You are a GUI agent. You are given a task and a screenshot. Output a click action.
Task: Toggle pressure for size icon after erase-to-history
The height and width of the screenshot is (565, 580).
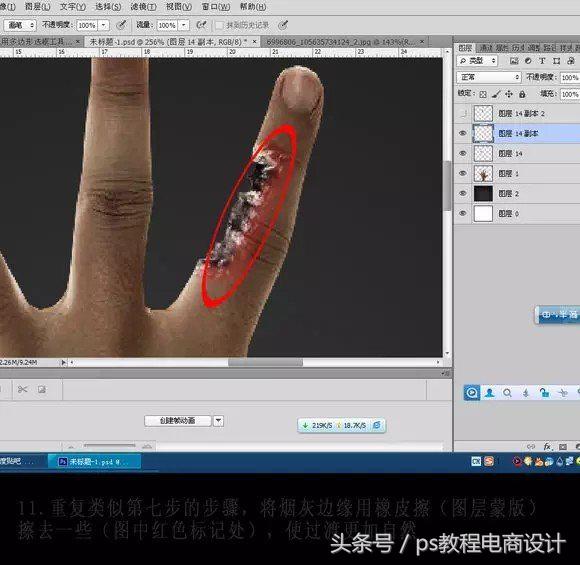(283, 25)
